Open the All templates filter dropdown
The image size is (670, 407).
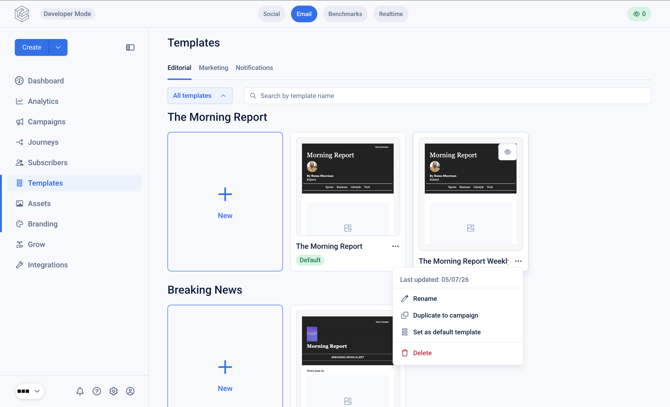200,96
